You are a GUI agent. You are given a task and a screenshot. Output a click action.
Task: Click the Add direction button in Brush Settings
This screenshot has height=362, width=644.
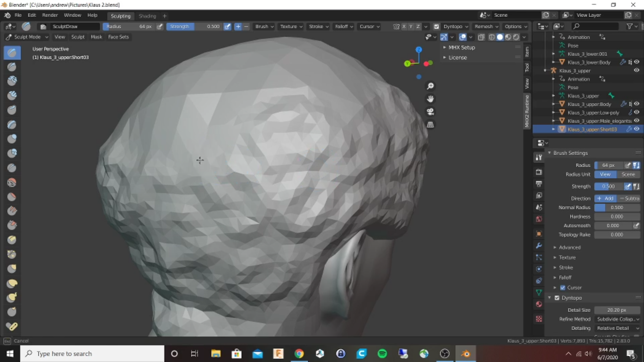(605, 198)
